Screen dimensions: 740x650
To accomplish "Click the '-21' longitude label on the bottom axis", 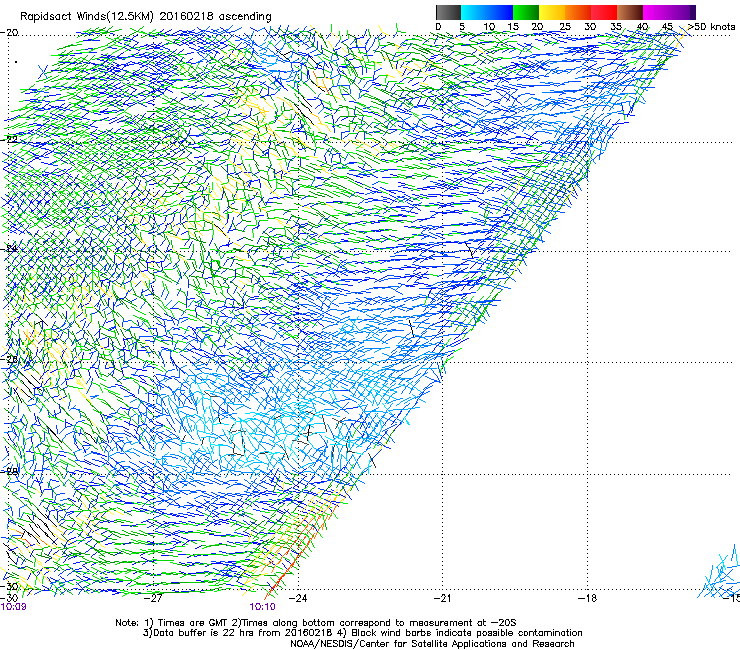I will tap(442, 598).
